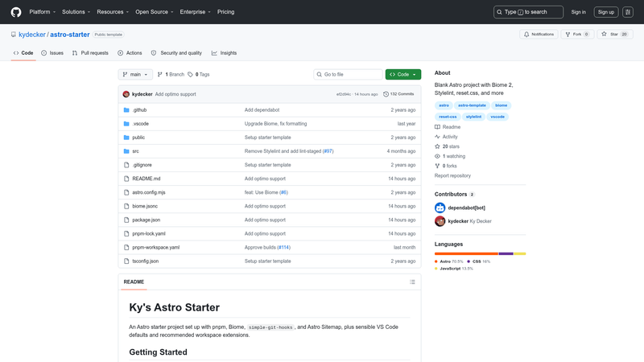
Task: Click the orange Astro language bar segment
Action: click(466, 253)
